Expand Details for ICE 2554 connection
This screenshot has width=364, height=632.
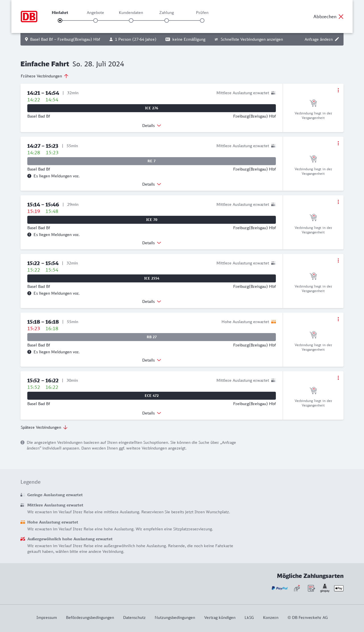click(x=152, y=301)
